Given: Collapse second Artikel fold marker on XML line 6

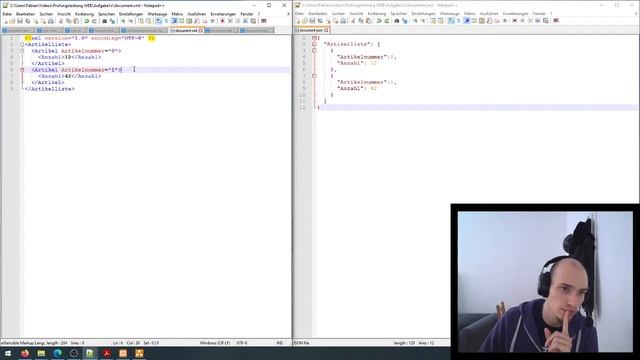Looking at the screenshot, I should tap(22, 70).
